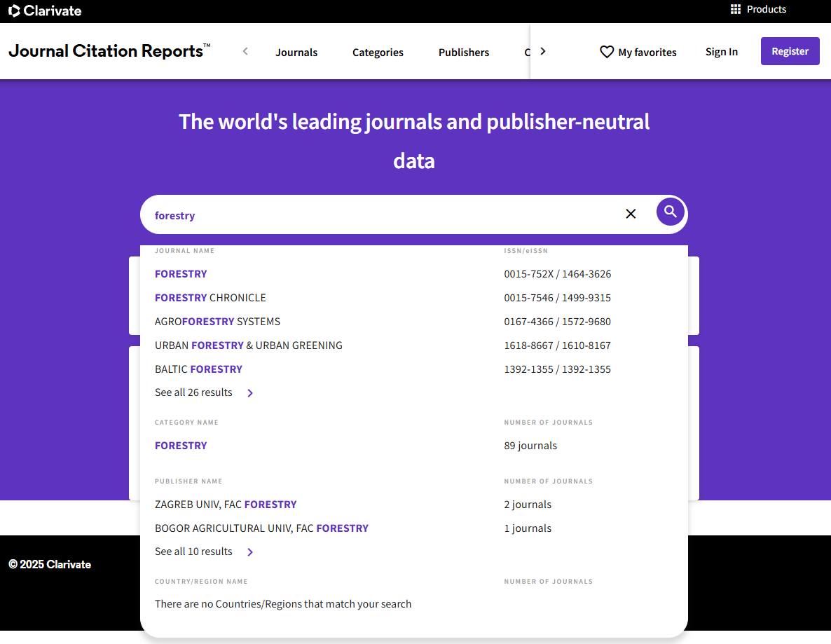
Task: Select URBAN FORESTRY & URBAN GREENING suggestion
Action: 249,345
